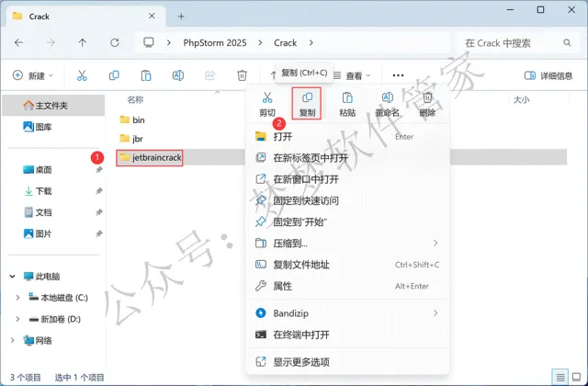588x386 pixels.
Task: Click the This PC monitor icon in the address bar
Action: point(149,42)
